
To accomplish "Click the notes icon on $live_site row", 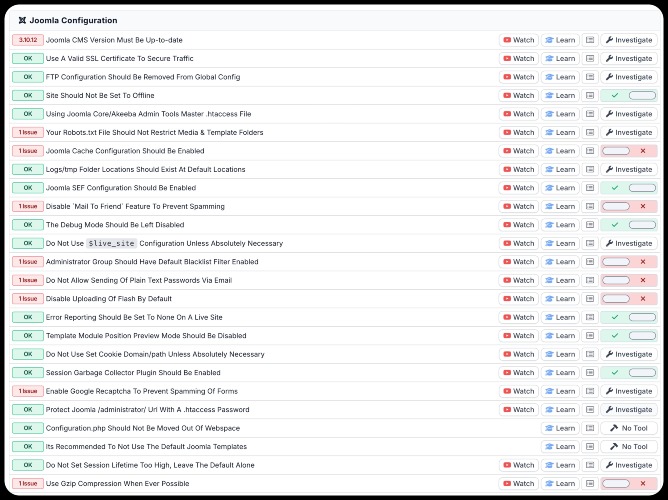I will click(x=590, y=244).
